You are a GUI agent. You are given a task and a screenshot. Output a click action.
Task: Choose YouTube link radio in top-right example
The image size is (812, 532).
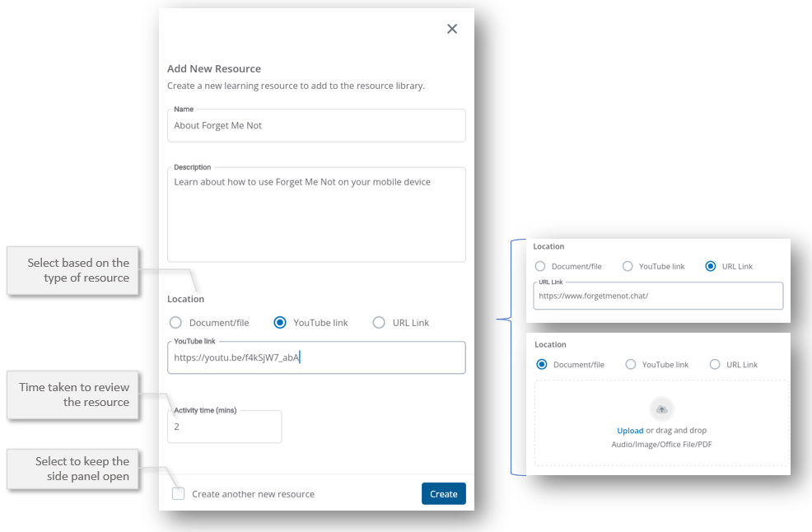(x=628, y=267)
